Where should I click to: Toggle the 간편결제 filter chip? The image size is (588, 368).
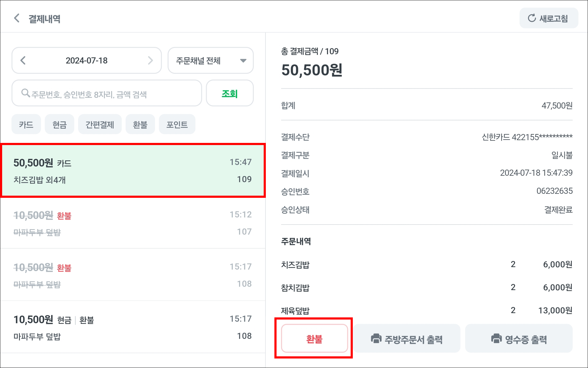[100, 124]
